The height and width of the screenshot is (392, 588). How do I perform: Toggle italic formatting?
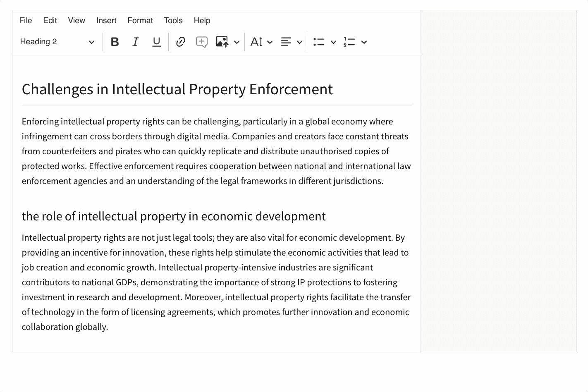point(135,42)
